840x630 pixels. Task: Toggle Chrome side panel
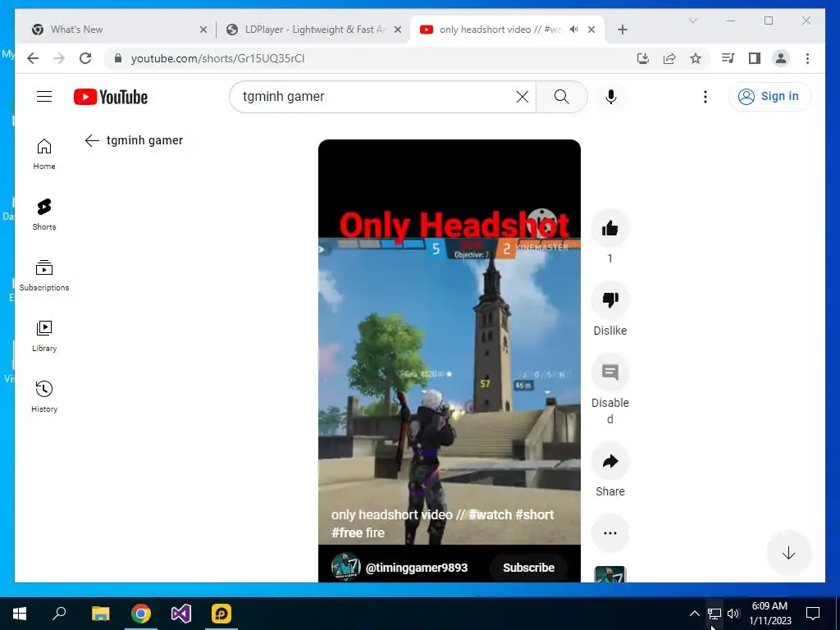755,58
